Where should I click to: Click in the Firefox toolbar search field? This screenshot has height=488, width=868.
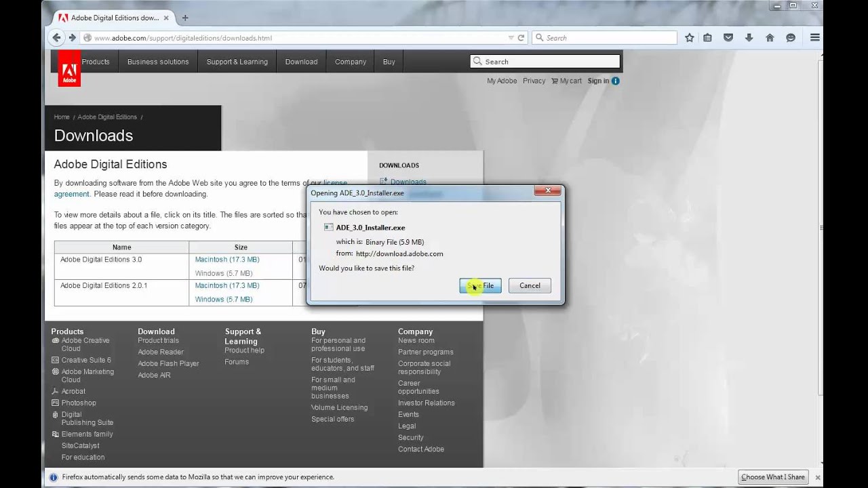(x=604, y=38)
